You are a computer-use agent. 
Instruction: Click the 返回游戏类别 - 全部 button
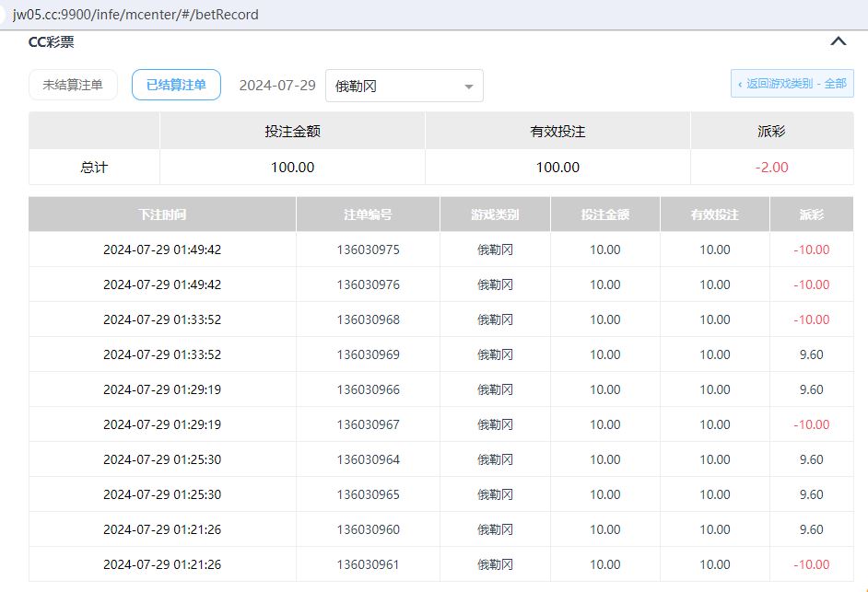click(792, 84)
